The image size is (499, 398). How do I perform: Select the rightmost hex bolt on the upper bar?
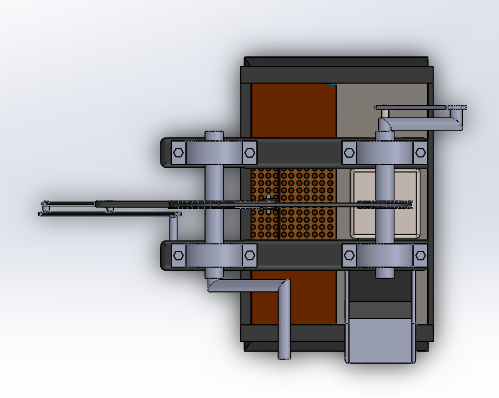click(x=420, y=153)
